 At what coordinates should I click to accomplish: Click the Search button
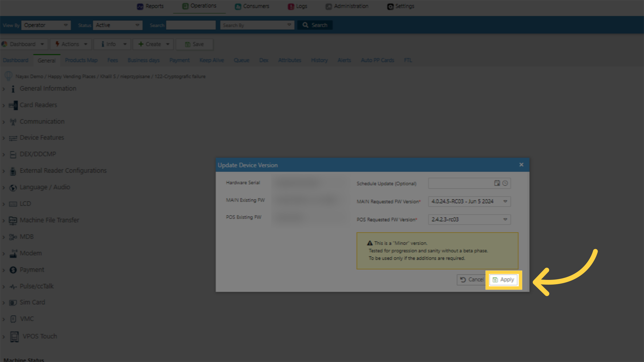click(315, 25)
